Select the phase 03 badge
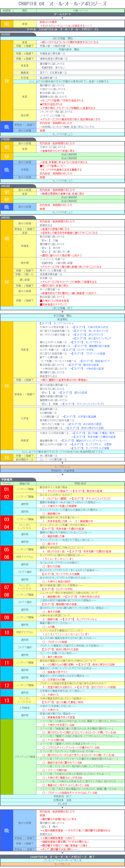125x868 pixels. pyautogui.click(x=7, y=519)
